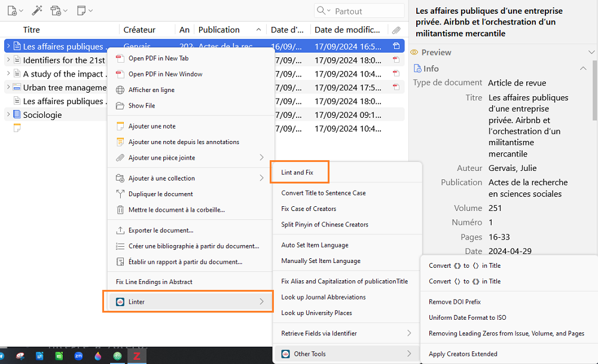Choose Fix Case of Creators

309,209
